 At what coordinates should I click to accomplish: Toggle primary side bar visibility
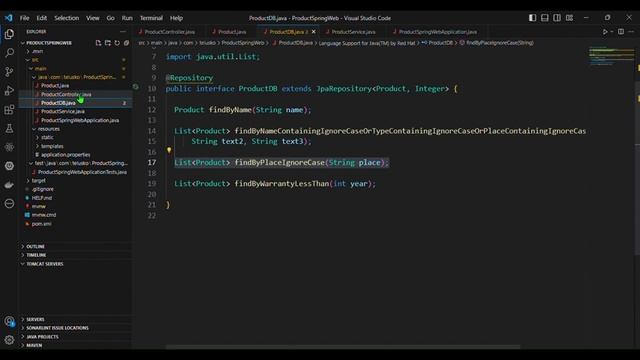532,18
